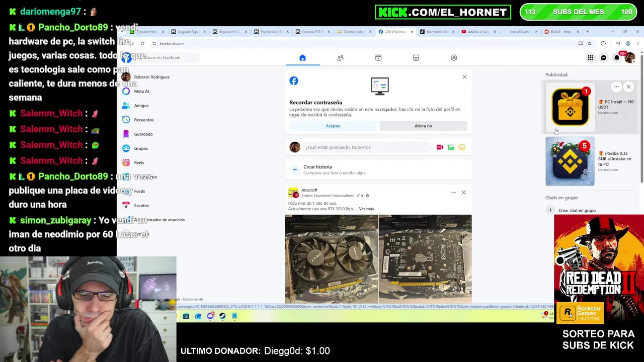Screen dimensions: 644x362
Task: Switch to 'Mantenimiento' browser tab
Action: [437, 32]
